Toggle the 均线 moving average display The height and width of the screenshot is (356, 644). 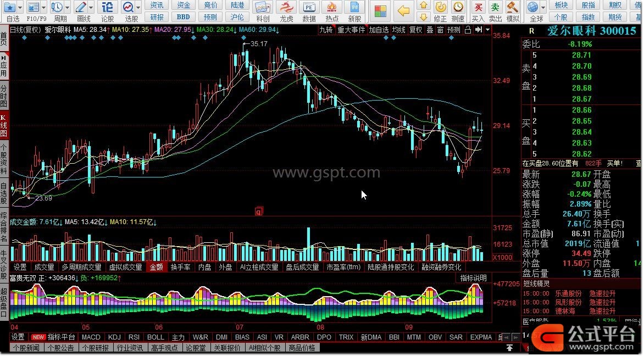pos(398,30)
